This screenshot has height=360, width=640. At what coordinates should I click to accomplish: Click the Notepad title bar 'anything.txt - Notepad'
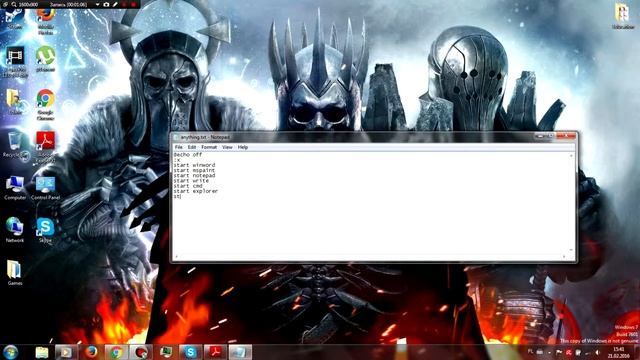205,137
